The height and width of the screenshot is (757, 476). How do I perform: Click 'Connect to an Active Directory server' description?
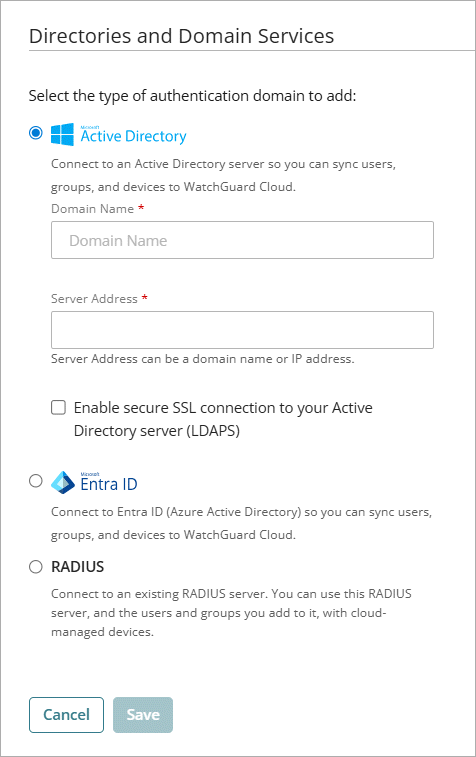coord(224,175)
